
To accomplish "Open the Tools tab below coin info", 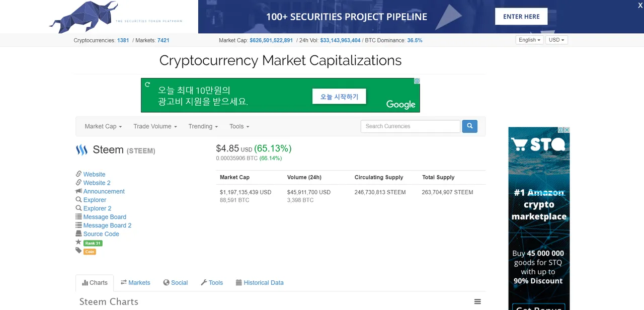I will (212, 283).
